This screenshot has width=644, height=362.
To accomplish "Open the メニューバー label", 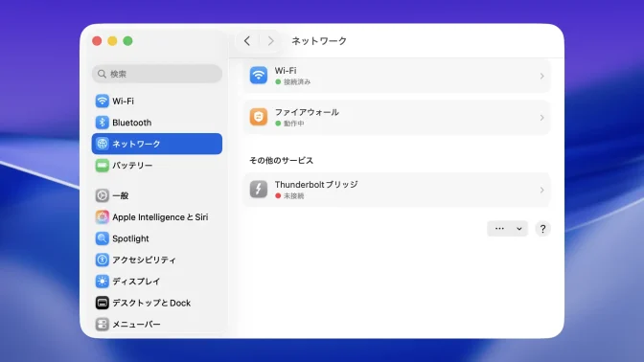I will coord(136,324).
